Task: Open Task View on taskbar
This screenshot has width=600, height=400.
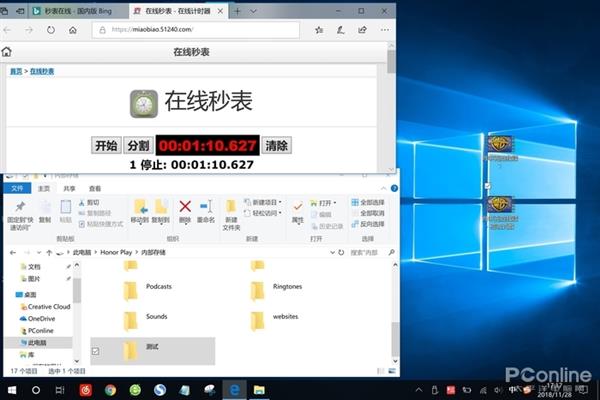Action: [x=60, y=390]
